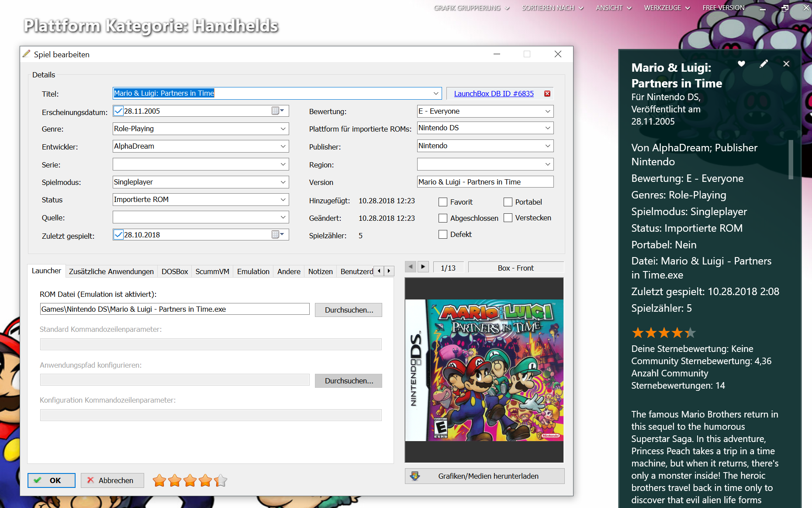
Task: Click pencil edit icon in side panel
Action: 764,64
